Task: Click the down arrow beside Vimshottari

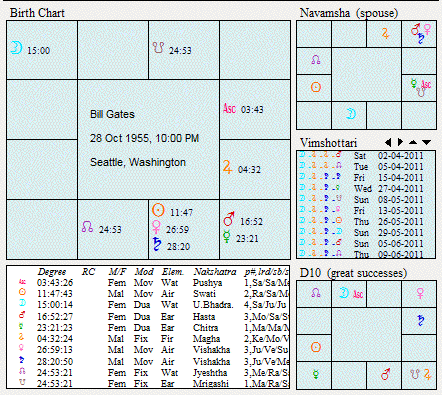Action: click(x=426, y=142)
